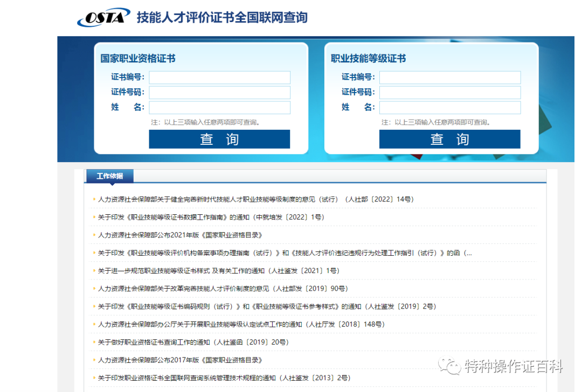Screen dimensions: 582x392
Task: Open 2017年版 国家职业资格目录 link
Action: [180, 360]
